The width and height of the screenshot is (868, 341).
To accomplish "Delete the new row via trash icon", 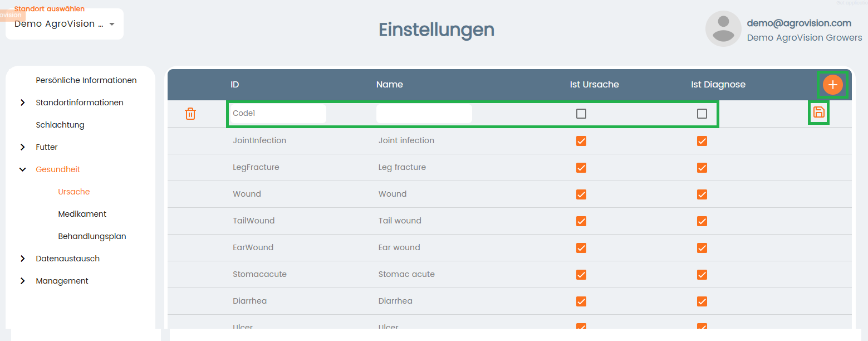I will (190, 114).
